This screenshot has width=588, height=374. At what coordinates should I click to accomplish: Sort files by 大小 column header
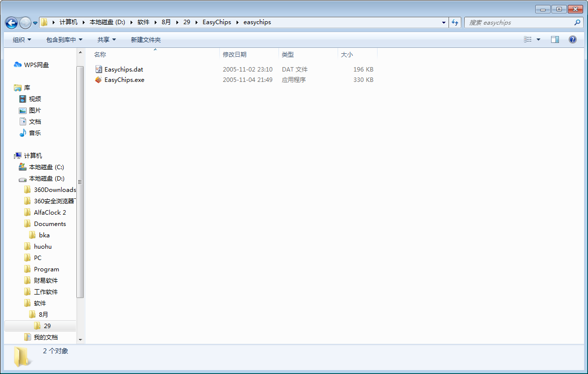tap(347, 55)
